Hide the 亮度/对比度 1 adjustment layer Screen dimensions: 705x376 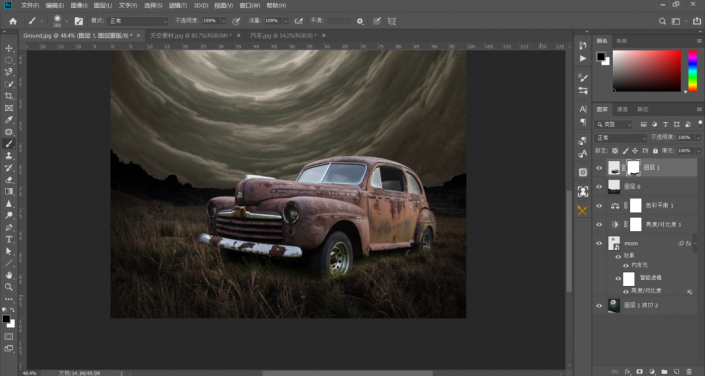coord(599,224)
